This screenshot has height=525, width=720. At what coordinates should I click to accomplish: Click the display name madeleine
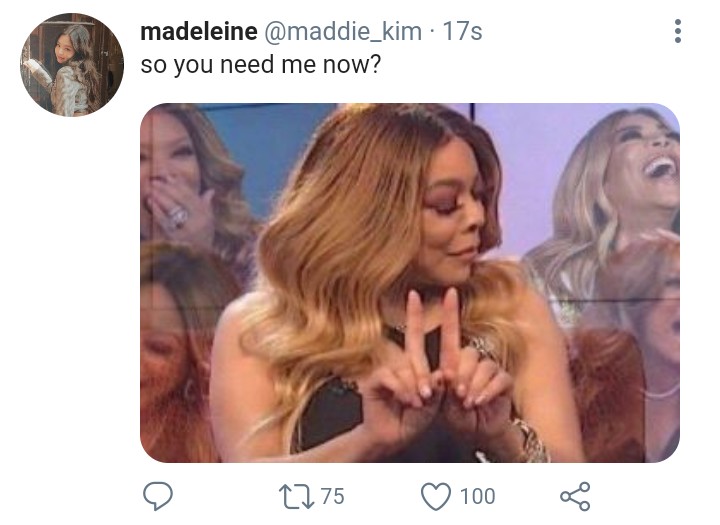(x=199, y=32)
